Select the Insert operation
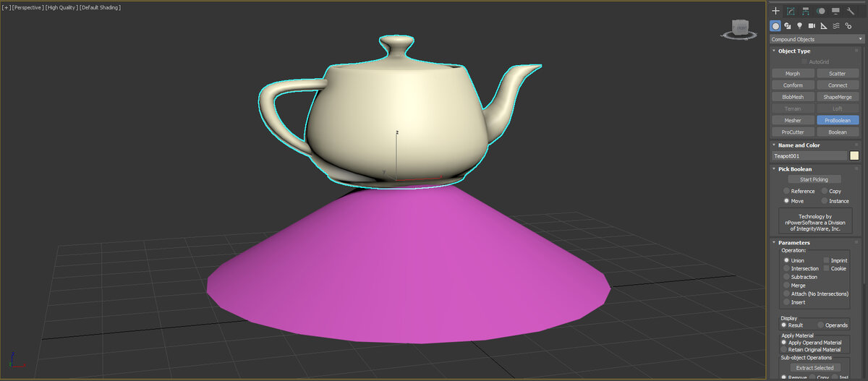Image resolution: width=868 pixels, height=381 pixels. (794, 302)
